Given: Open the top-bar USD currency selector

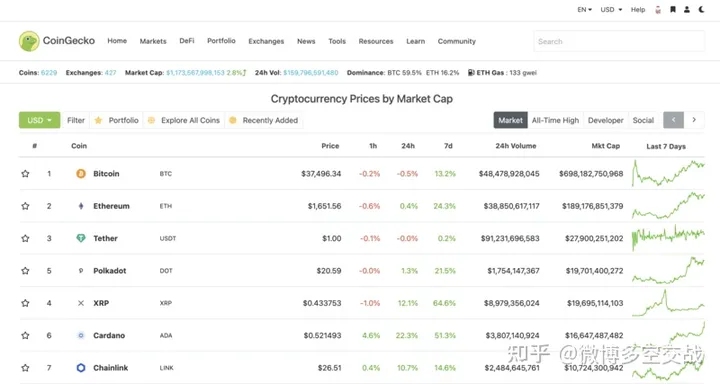Looking at the screenshot, I should (x=611, y=9).
